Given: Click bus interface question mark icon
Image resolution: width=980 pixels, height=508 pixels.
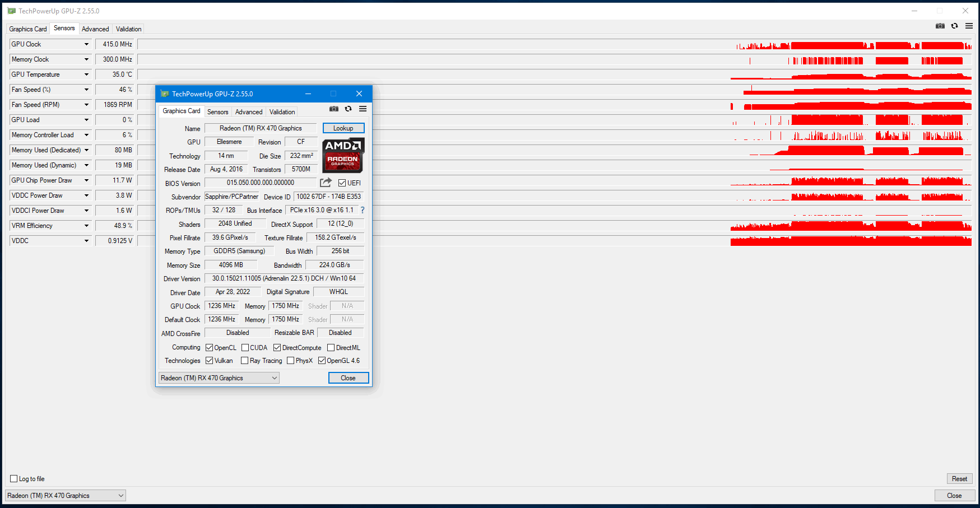Looking at the screenshot, I should 363,210.
